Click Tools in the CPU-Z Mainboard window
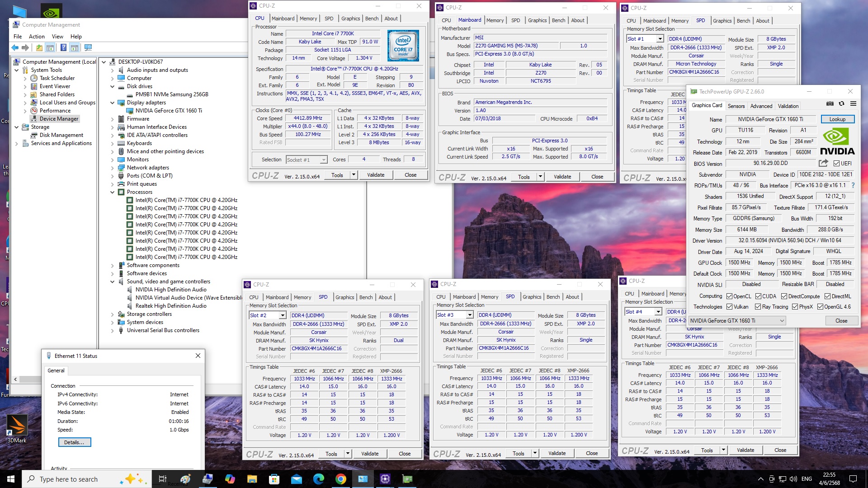Image resolution: width=868 pixels, height=488 pixels. click(524, 177)
